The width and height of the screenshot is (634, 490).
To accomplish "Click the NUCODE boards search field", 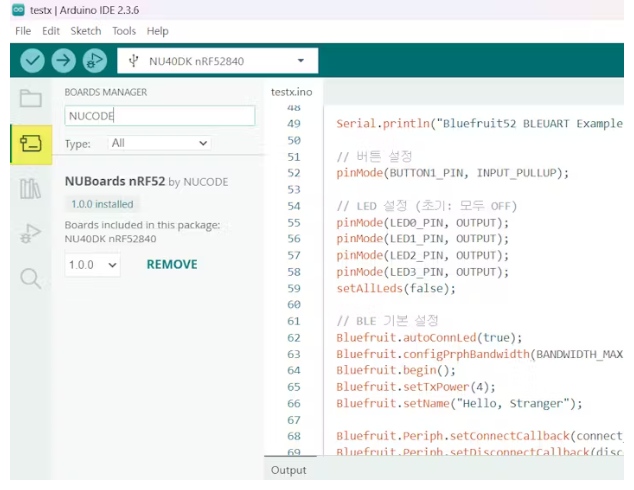I will coord(159,116).
